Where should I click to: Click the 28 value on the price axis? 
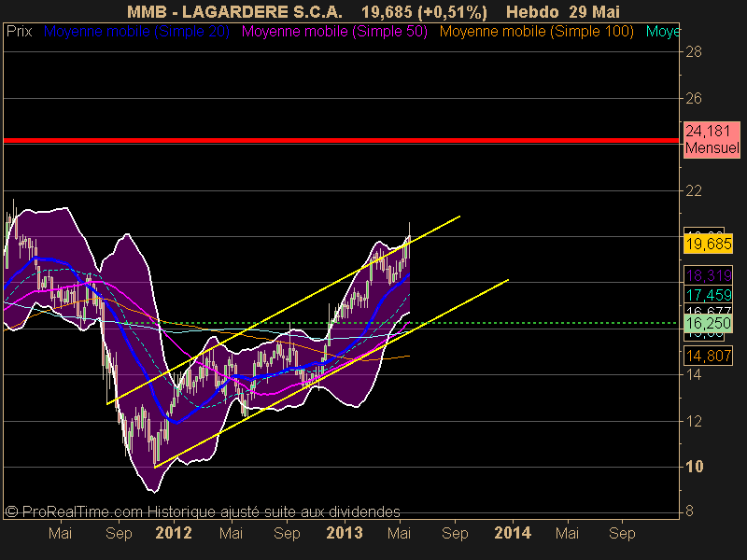click(694, 52)
